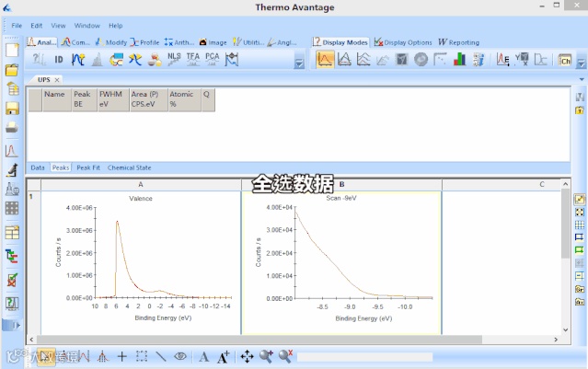Open the TFA analysis tool

click(193, 59)
